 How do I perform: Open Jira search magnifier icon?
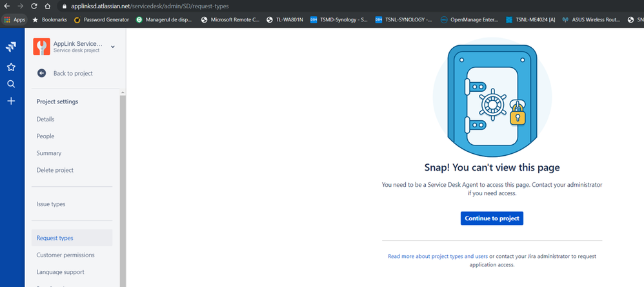pos(11,84)
